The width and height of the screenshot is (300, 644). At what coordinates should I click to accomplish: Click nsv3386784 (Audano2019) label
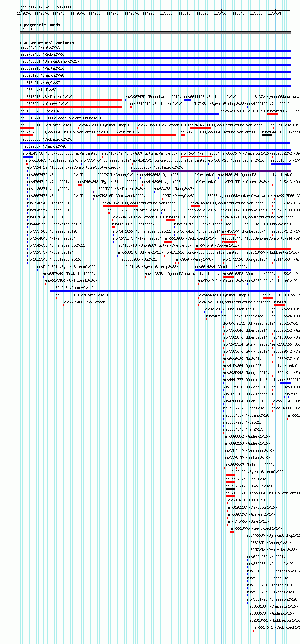(x=270, y=614)
